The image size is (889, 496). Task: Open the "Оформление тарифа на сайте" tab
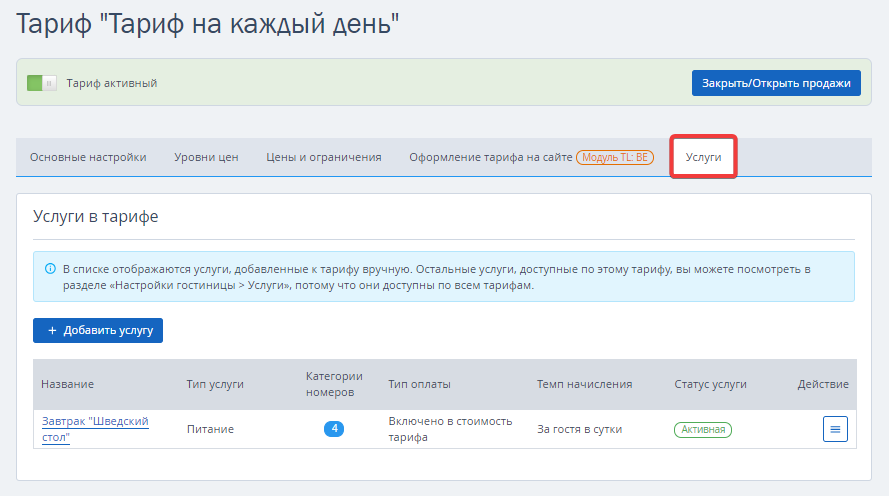click(490, 157)
